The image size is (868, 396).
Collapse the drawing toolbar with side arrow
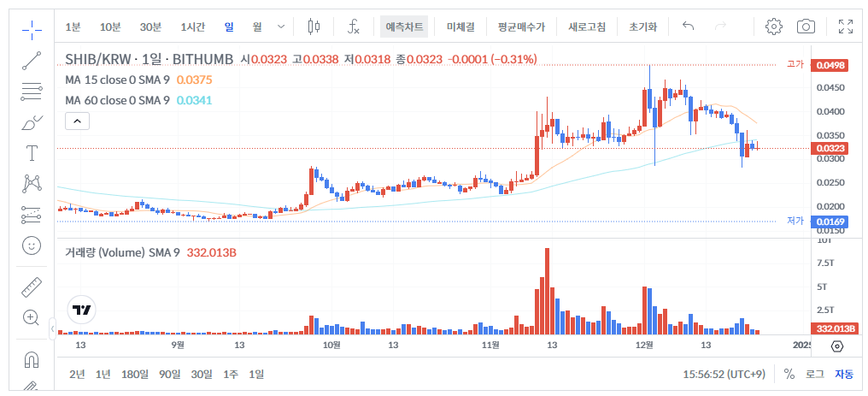point(53,328)
